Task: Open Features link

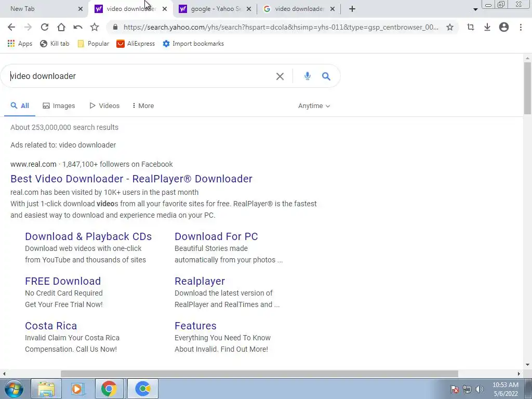Action: click(195, 326)
